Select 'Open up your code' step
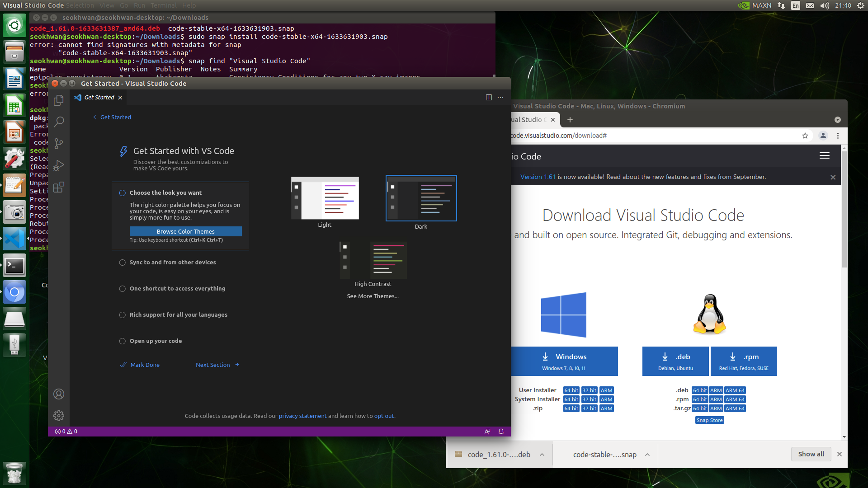This screenshot has width=868, height=488. click(x=156, y=341)
